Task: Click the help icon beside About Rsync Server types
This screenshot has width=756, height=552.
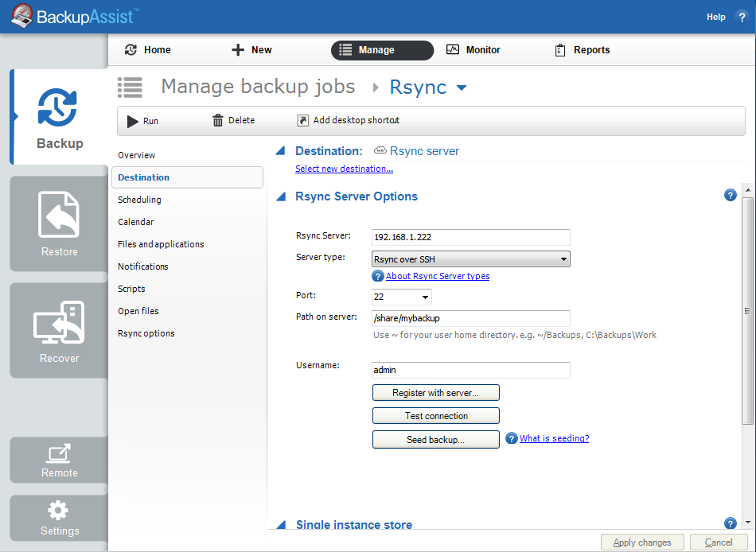Action: click(x=377, y=276)
